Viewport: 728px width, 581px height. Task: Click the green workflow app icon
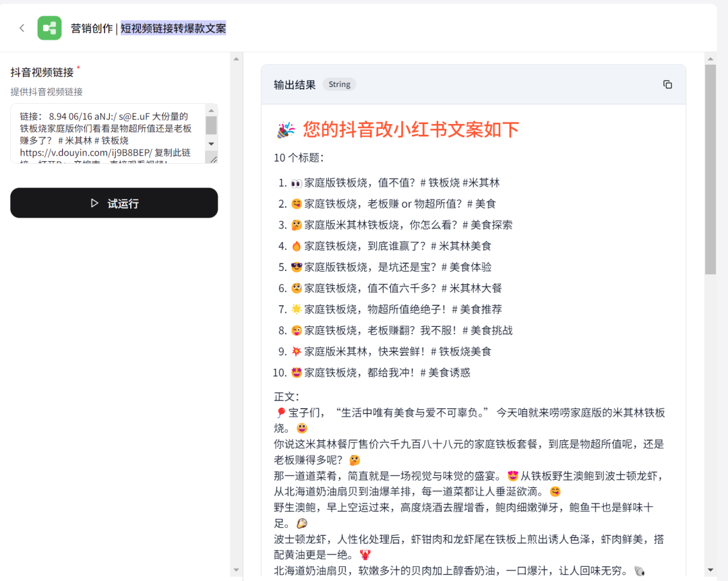50,28
